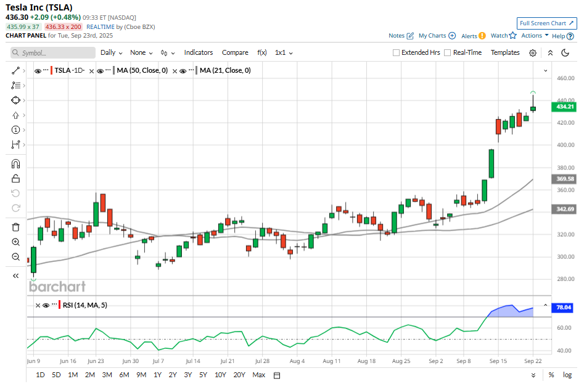
Task: Redo the chart action
Action: pyautogui.click(x=15, y=208)
